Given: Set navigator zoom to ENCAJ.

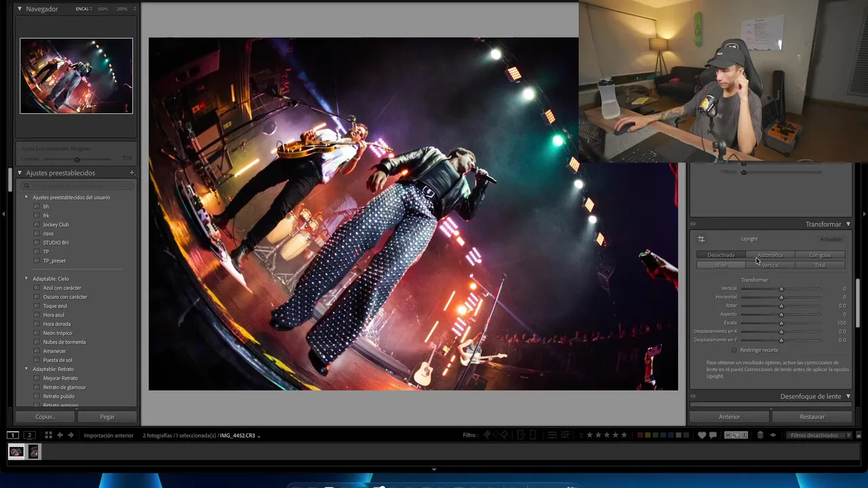Looking at the screenshot, I should (83, 9).
